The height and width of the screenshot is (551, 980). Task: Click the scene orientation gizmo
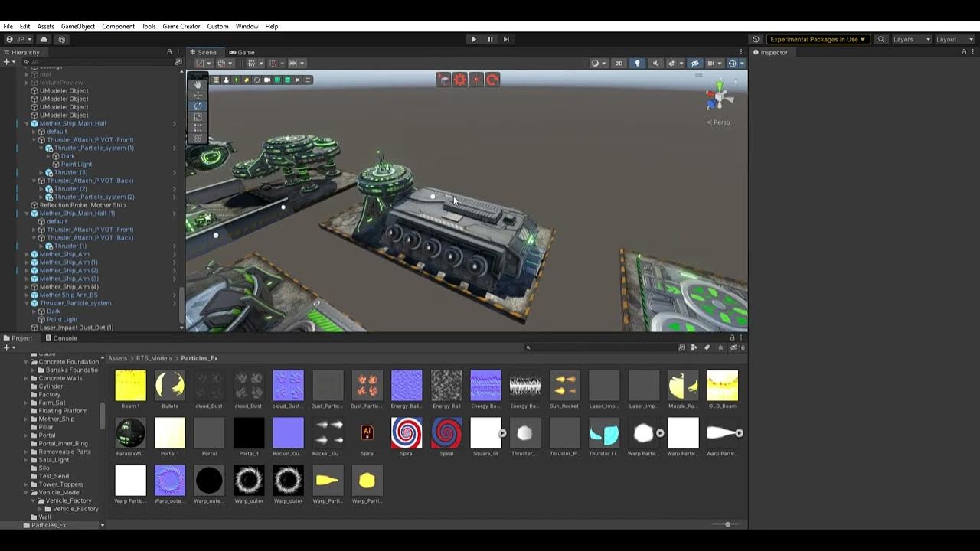tap(718, 96)
